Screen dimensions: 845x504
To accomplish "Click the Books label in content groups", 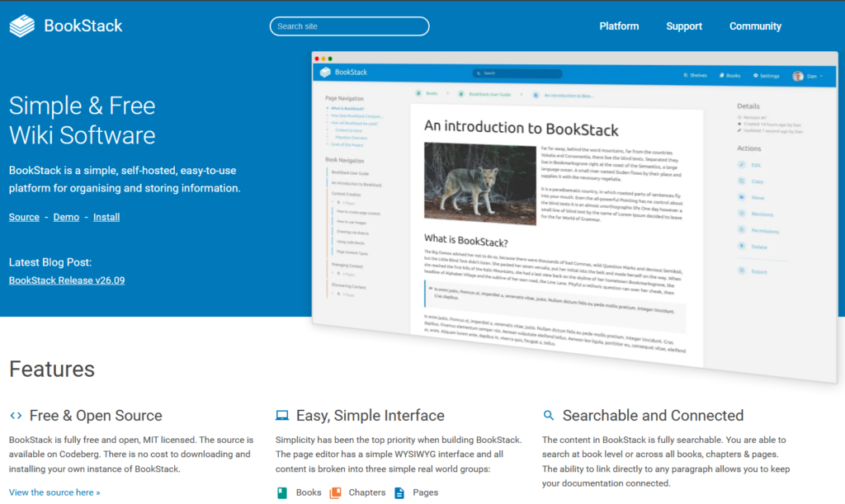I will 309,492.
